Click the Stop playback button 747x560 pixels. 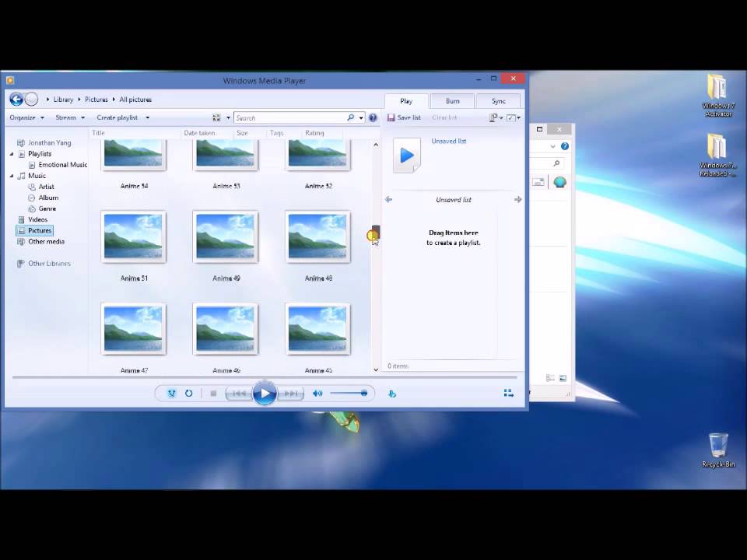pyautogui.click(x=213, y=394)
